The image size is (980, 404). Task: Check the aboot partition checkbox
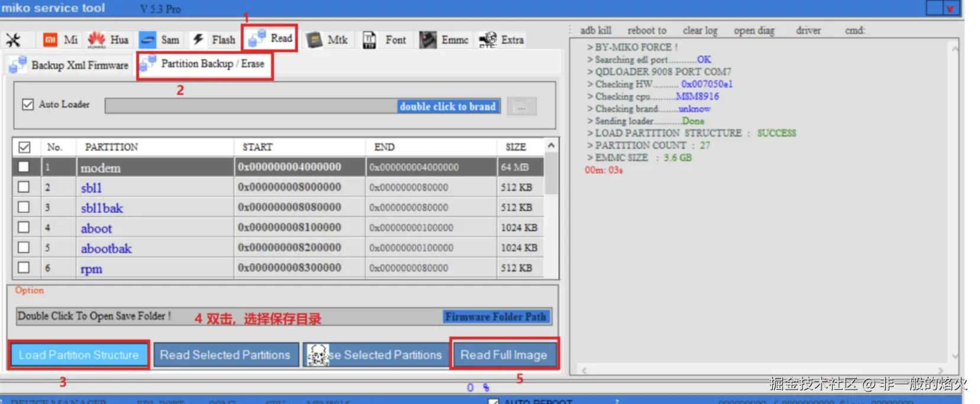point(24,227)
